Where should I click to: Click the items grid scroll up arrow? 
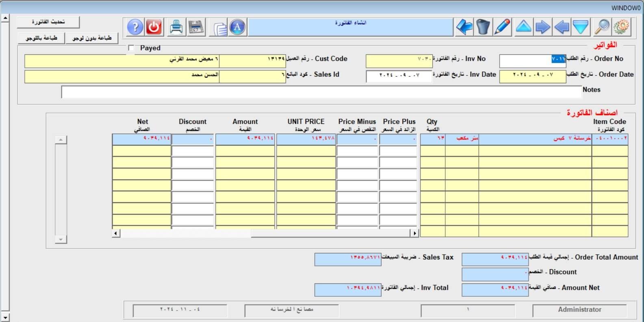pyautogui.click(x=61, y=140)
